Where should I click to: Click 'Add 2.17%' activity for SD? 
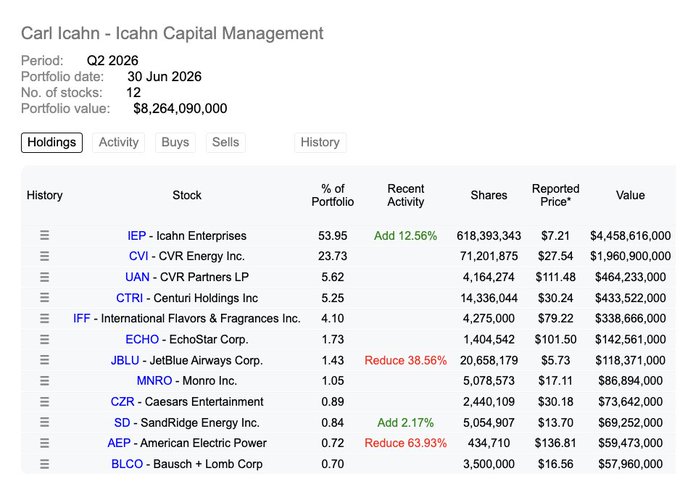pyautogui.click(x=405, y=422)
